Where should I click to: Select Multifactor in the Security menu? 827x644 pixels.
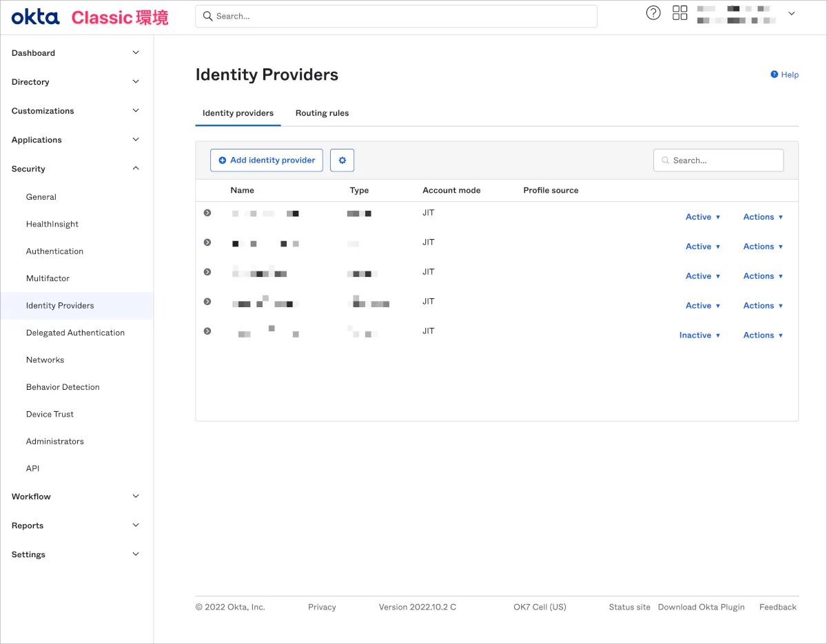[x=48, y=278]
